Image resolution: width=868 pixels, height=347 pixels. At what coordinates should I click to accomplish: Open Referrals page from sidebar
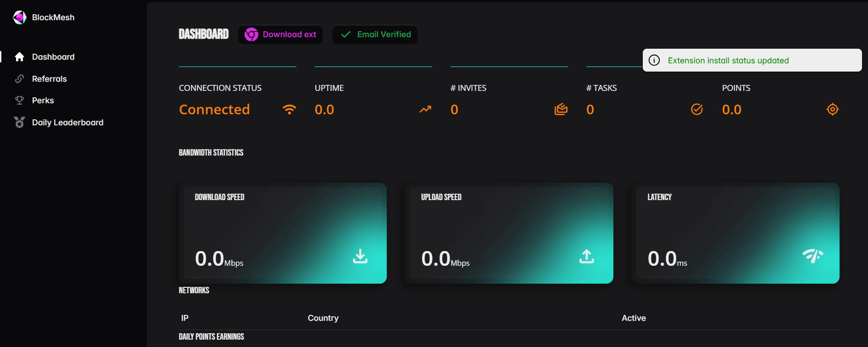(50, 79)
